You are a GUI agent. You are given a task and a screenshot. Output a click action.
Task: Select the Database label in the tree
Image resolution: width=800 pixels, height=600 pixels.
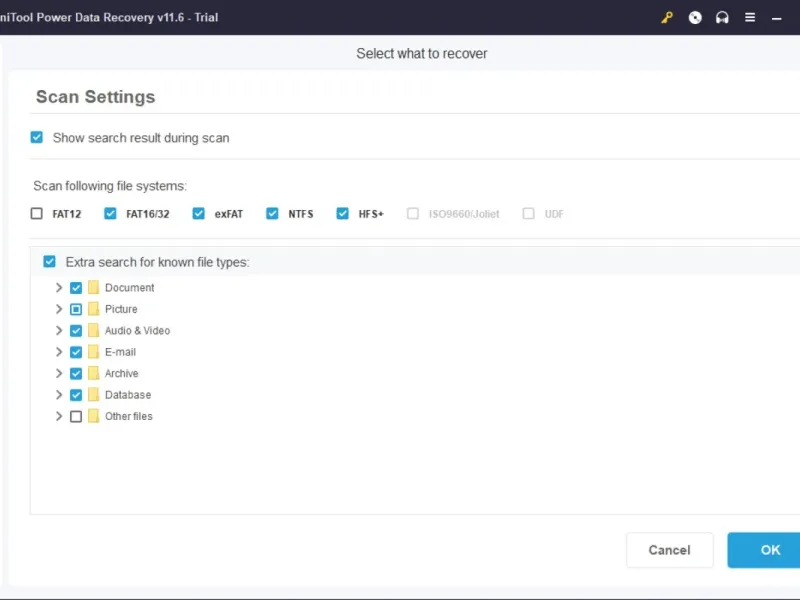click(x=128, y=395)
